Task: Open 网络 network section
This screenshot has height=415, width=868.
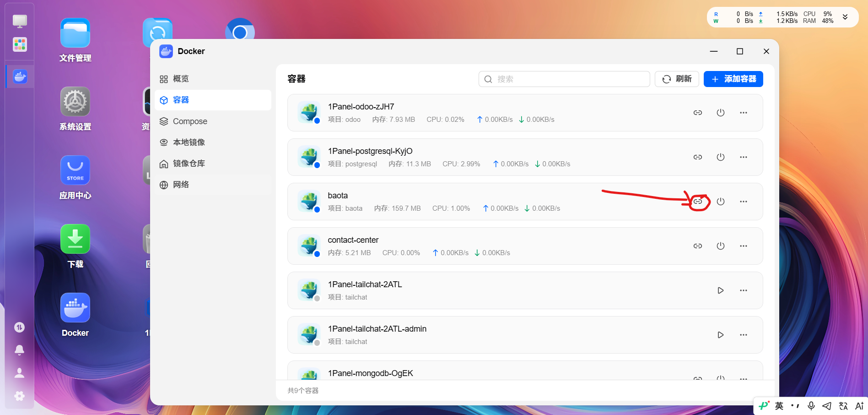Action: [213, 185]
